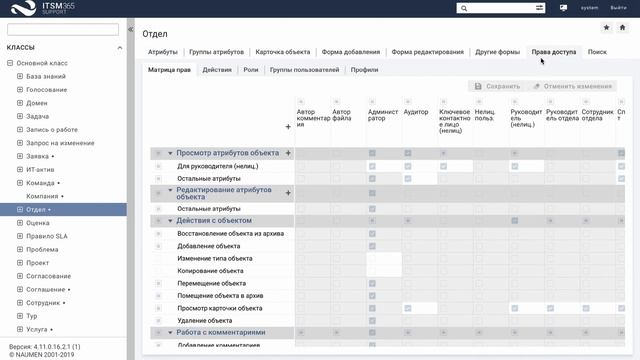Expand the Заявка tree node
The height and width of the screenshot is (360, 640).
coord(20,156)
